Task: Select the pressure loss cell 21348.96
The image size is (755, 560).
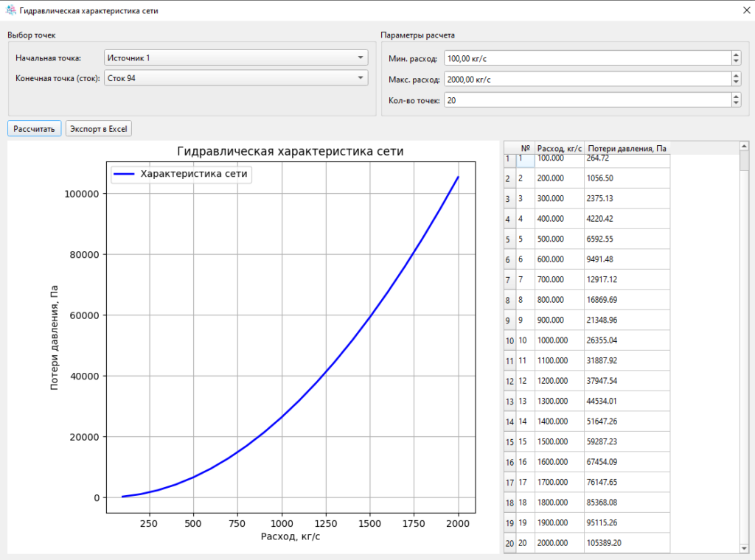Action: 627,320
